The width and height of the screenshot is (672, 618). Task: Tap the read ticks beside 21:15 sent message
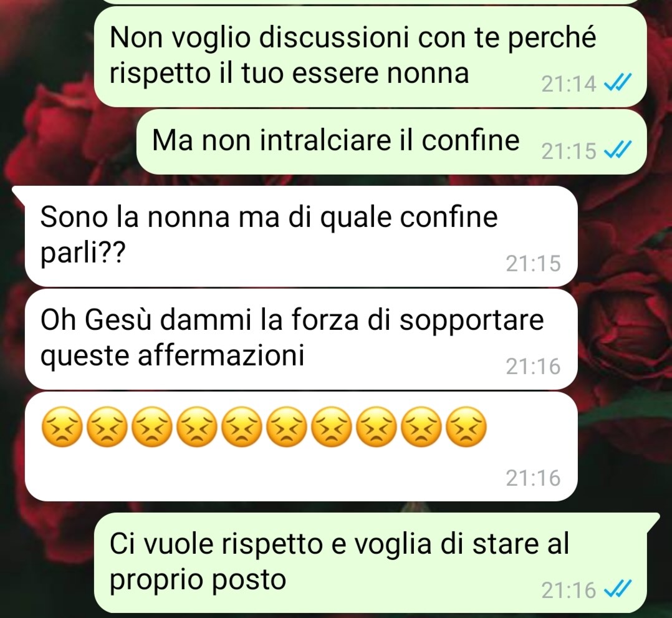618,150
